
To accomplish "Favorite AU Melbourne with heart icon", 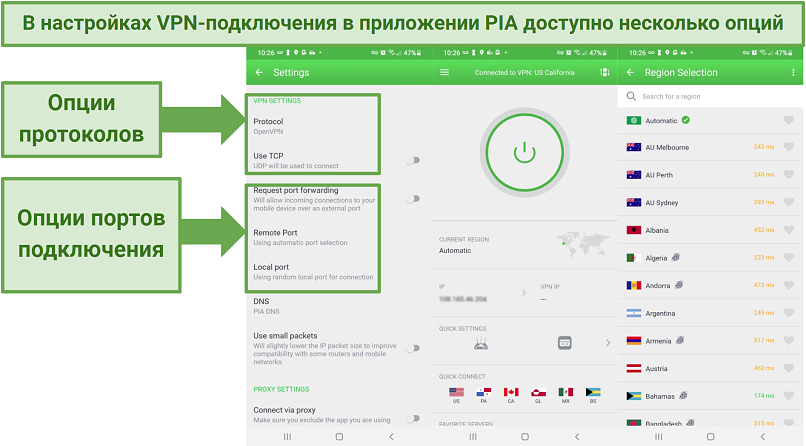I will click(789, 147).
